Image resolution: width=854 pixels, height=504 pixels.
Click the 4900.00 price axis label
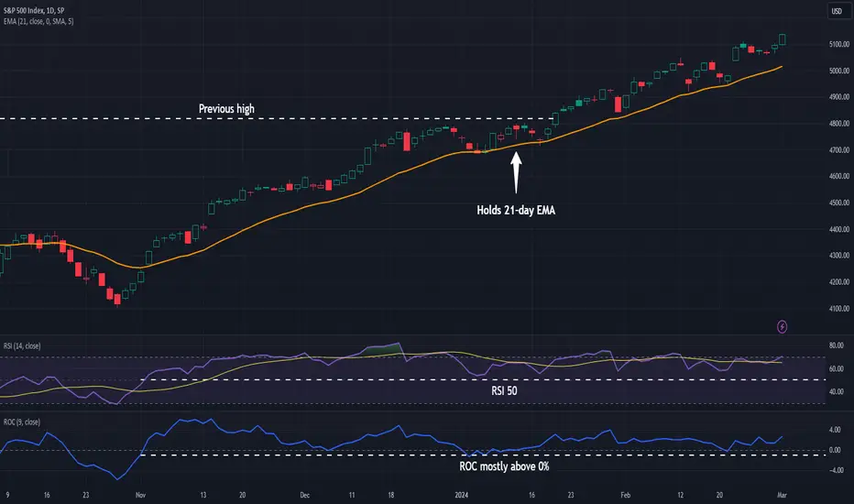pos(838,97)
